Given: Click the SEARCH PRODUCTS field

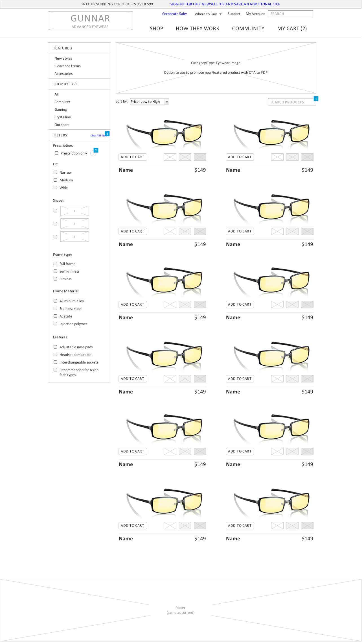Looking at the screenshot, I should point(292,102).
